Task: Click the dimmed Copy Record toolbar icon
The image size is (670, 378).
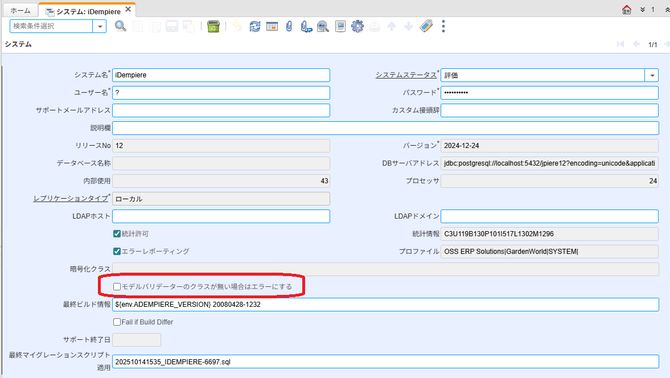Action: click(x=155, y=26)
